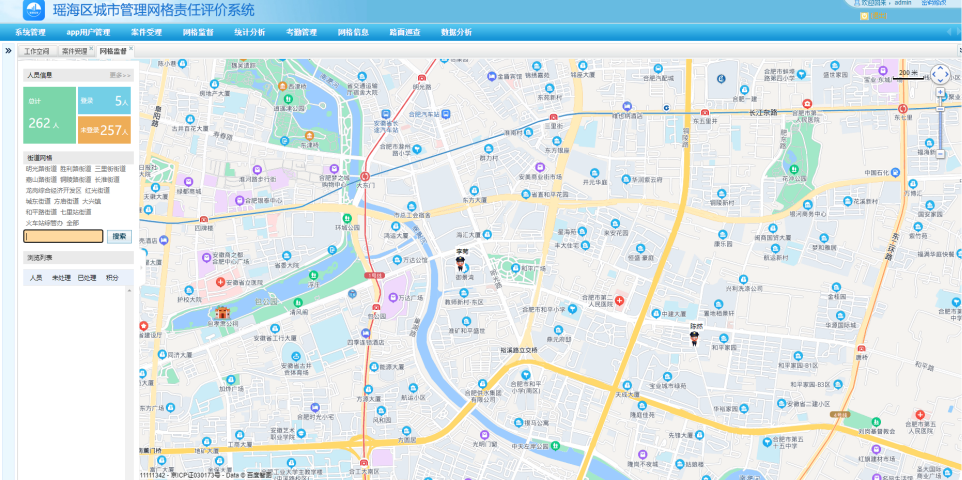Image resolution: width=962 pixels, height=480 pixels.
Task: Collapse the left sidebar with double arrow
Action: [x=8, y=50]
